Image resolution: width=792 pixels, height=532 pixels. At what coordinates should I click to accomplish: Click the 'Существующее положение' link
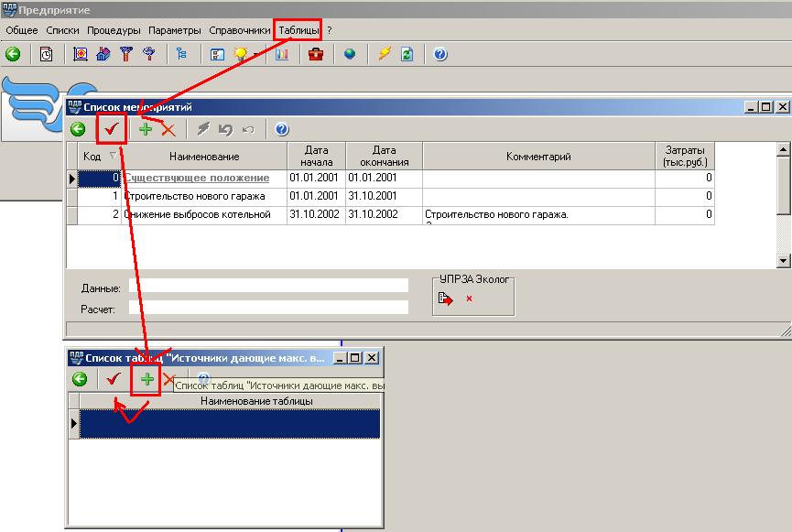197,178
